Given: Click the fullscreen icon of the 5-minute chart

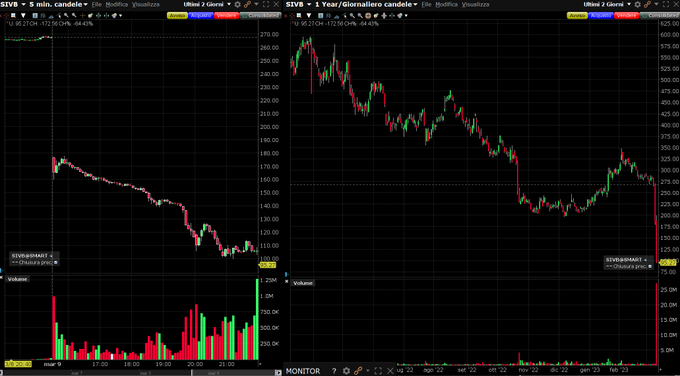Looking at the screenshot, I should pos(266,4).
